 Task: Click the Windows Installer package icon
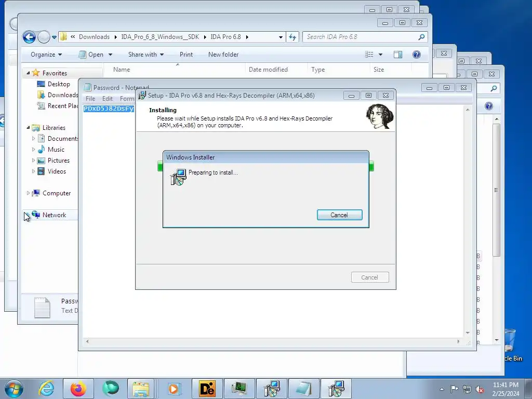pyautogui.click(x=178, y=177)
